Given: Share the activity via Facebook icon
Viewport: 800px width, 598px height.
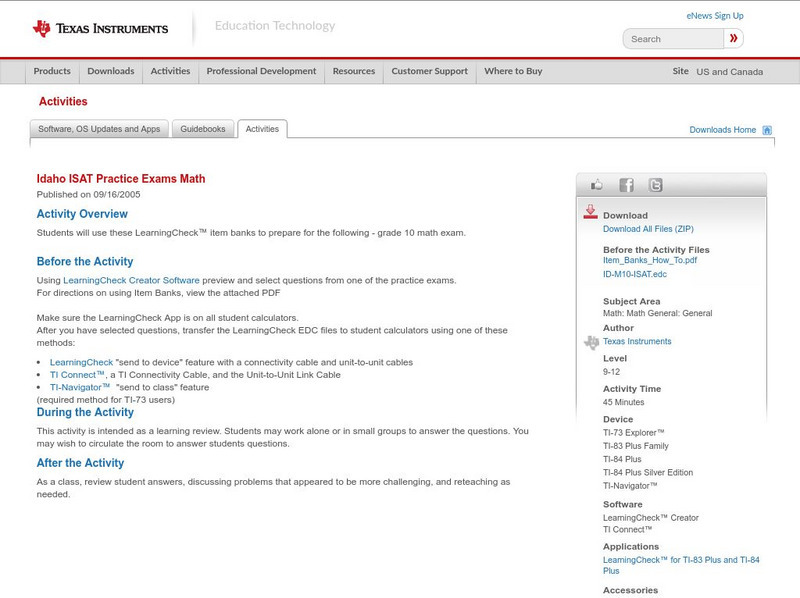Looking at the screenshot, I should (x=626, y=185).
